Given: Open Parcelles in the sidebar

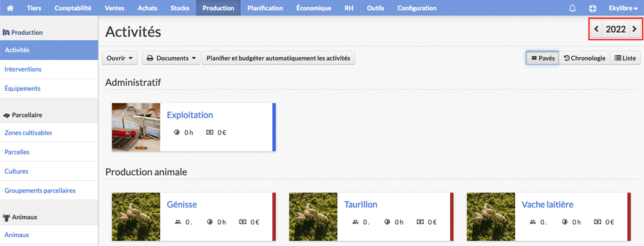Looking at the screenshot, I should point(49,152).
